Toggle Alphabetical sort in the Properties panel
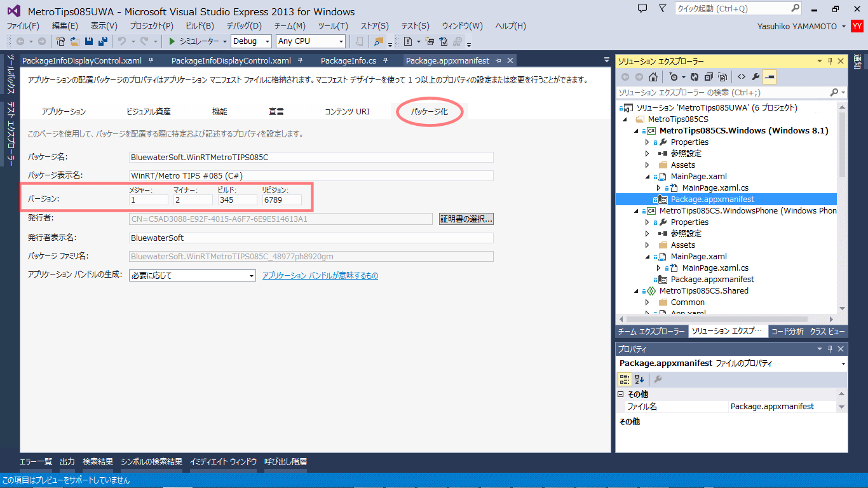The width and height of the screenshot is (868, 488). tap(639, 379)
